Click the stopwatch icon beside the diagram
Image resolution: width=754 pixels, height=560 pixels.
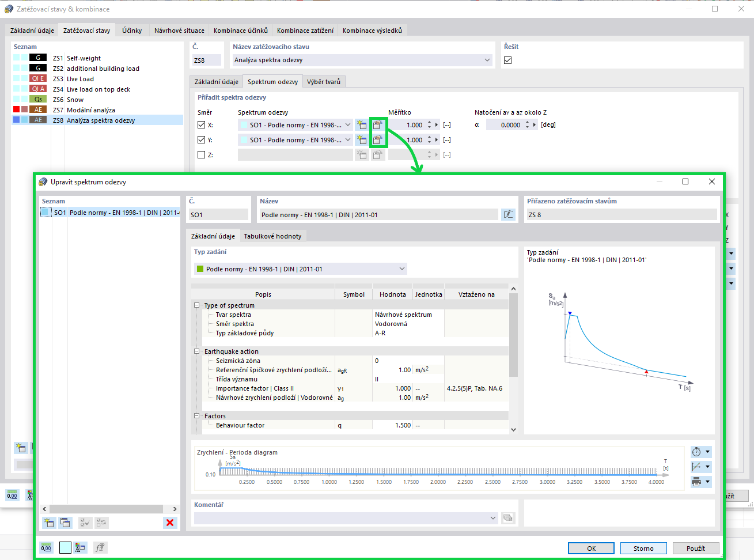(697, 452)
